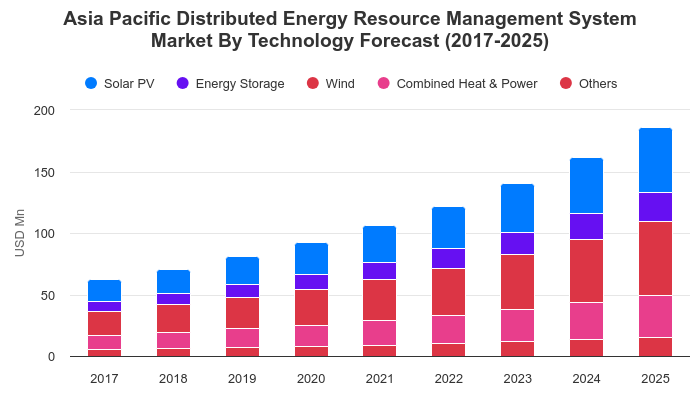
Task: Click the blue Solar PV segment for 2020
Action: click(311, 258)
